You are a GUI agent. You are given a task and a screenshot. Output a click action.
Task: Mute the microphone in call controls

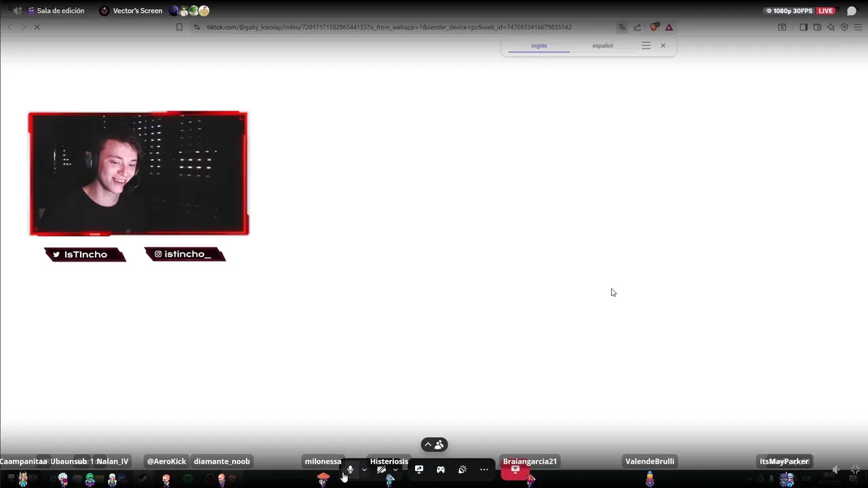(350, 469)
